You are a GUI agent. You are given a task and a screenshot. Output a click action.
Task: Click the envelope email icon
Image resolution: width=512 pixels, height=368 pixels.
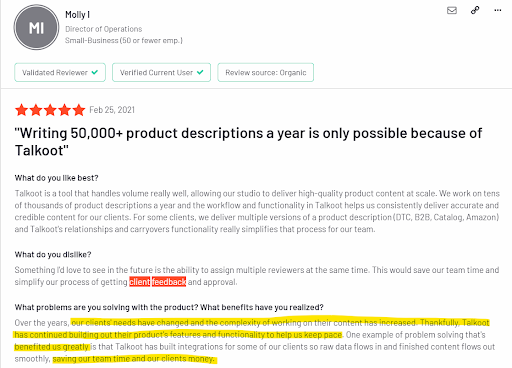coord(452,10)
